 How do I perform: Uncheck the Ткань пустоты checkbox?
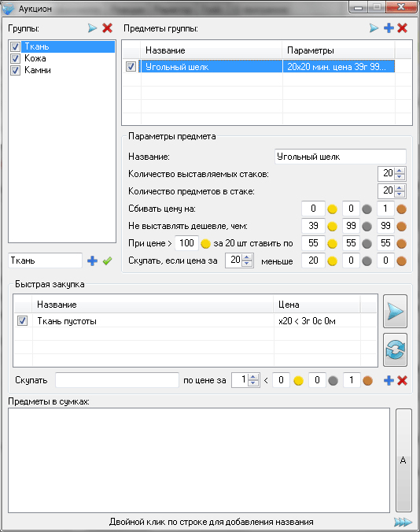click(x=22, y=320)
